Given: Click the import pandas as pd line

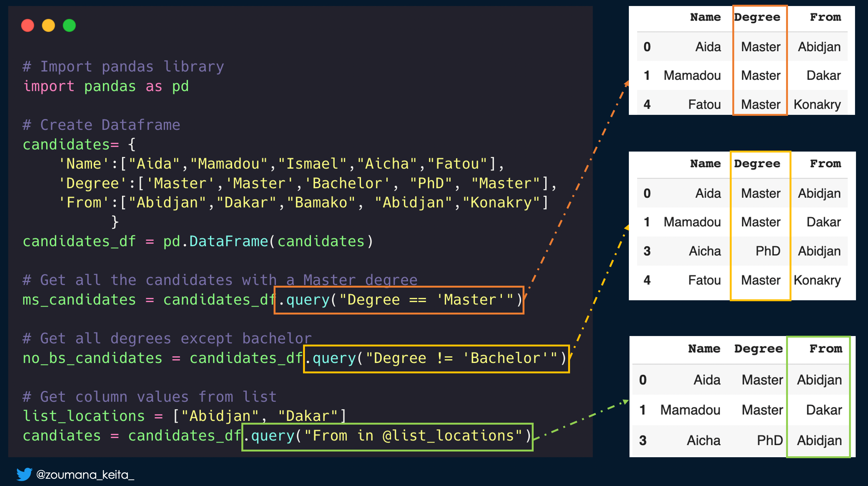Looking at the screenshot, I should coord(106,86).
